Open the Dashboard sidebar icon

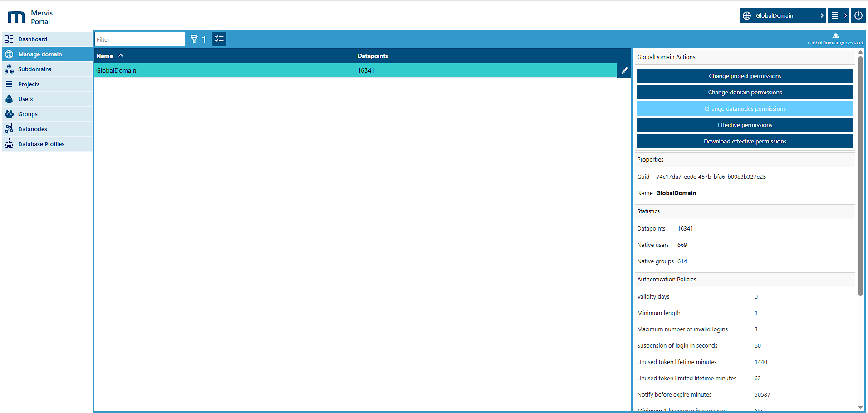9,39
